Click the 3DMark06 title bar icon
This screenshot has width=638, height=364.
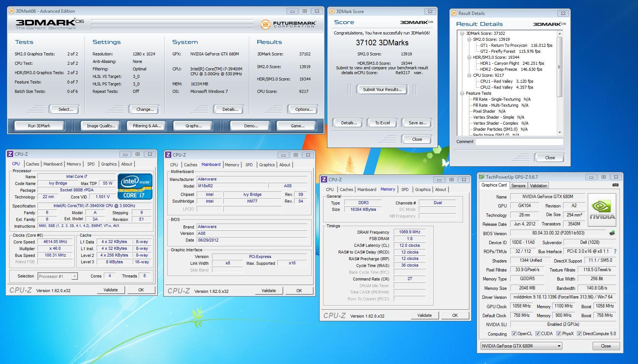[x=11, y=11]
